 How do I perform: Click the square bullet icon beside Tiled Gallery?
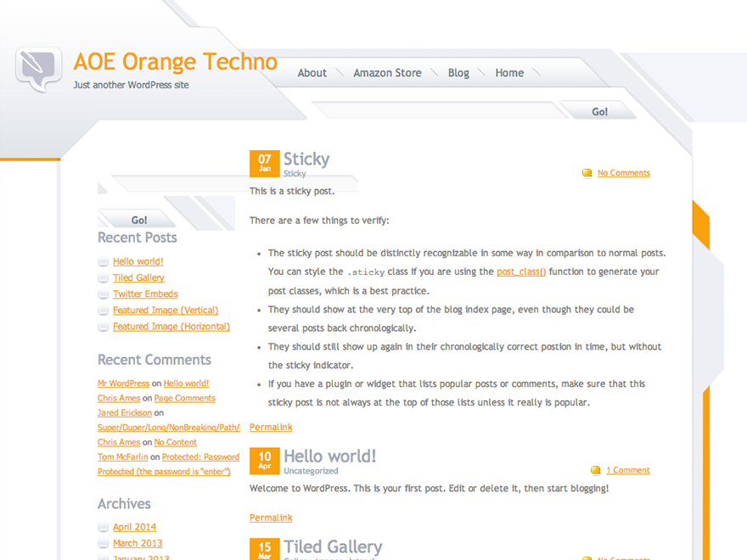click(103, 277)
